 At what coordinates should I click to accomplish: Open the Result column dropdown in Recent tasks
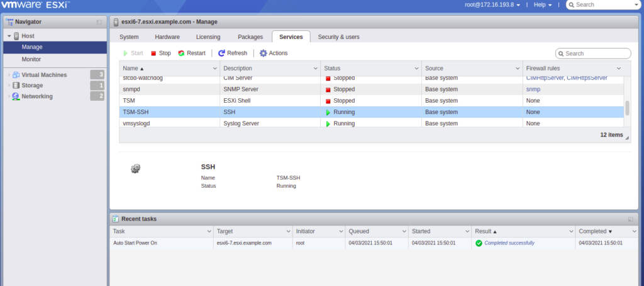click(570, 232)
